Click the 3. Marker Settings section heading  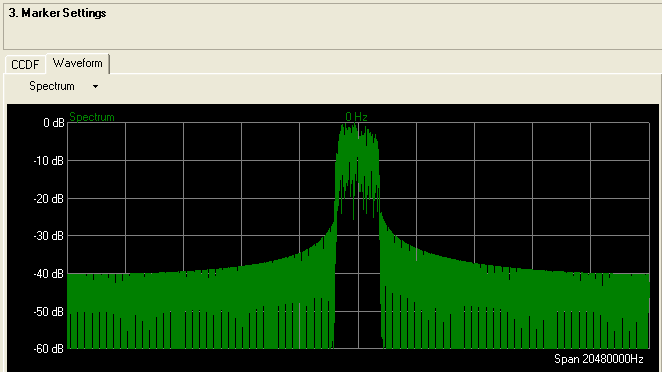pyautogui.click(x=57, y=13)
